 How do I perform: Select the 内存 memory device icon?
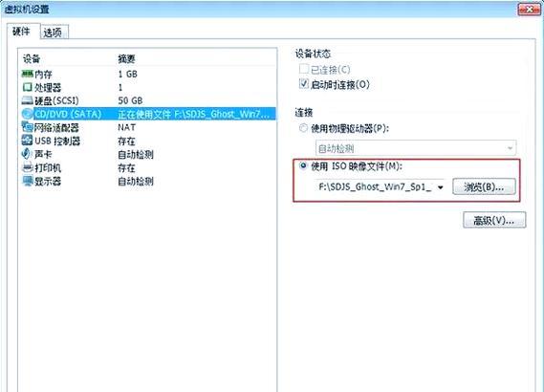point(27,74)
